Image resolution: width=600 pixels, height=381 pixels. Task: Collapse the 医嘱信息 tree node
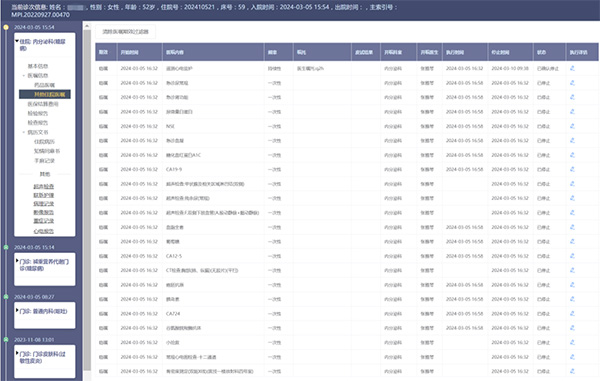click(24, 76)
